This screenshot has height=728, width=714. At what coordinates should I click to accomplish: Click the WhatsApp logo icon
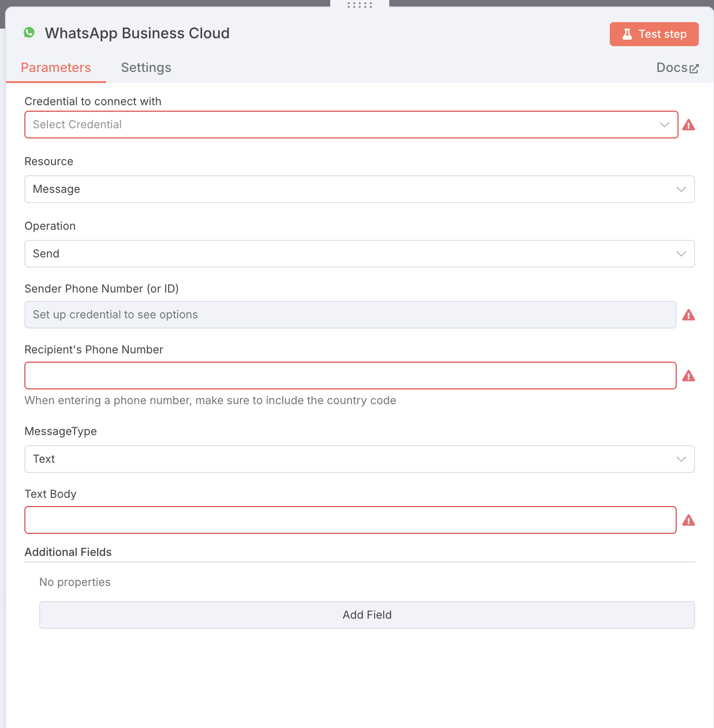pyautogui.click(x=29, y=33)
